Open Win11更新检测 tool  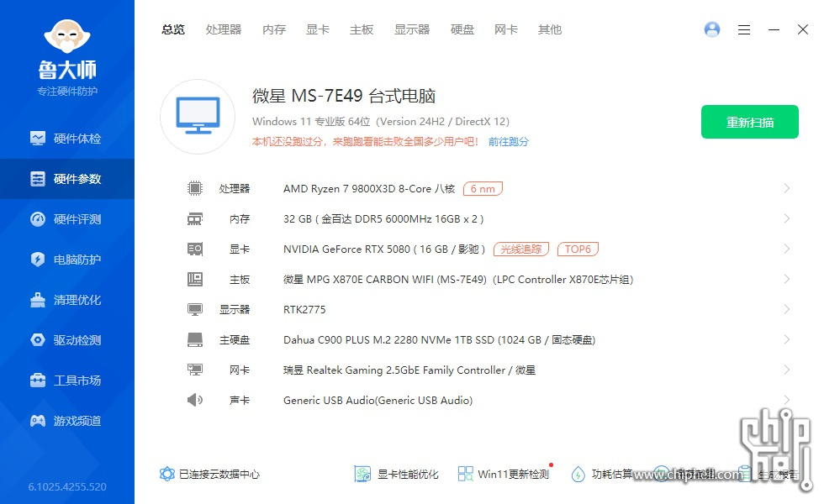(x=504, y=474)
